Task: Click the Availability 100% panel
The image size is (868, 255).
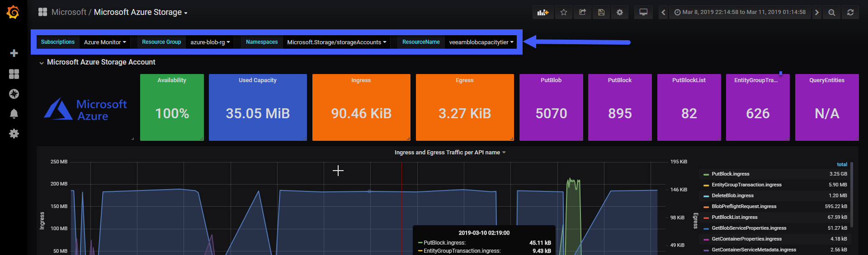Action: coord(172,107)
